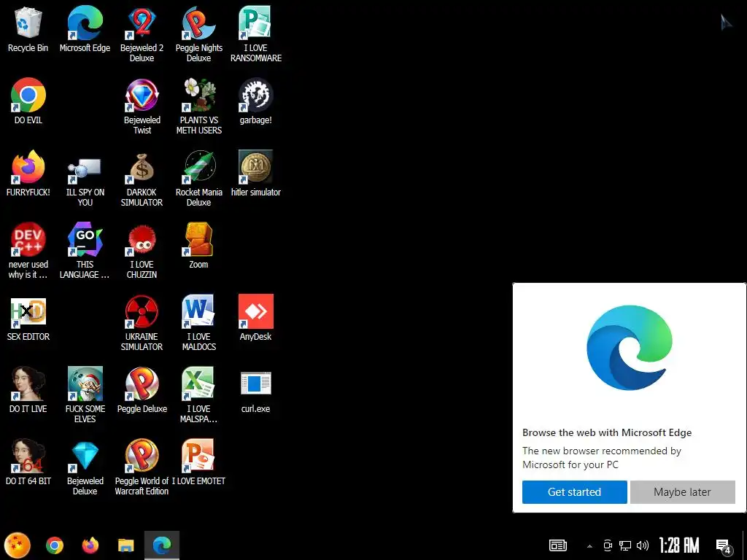
Task: Select Peggle World of Warcraft Edition shortcut
Action: pos(142,467)
